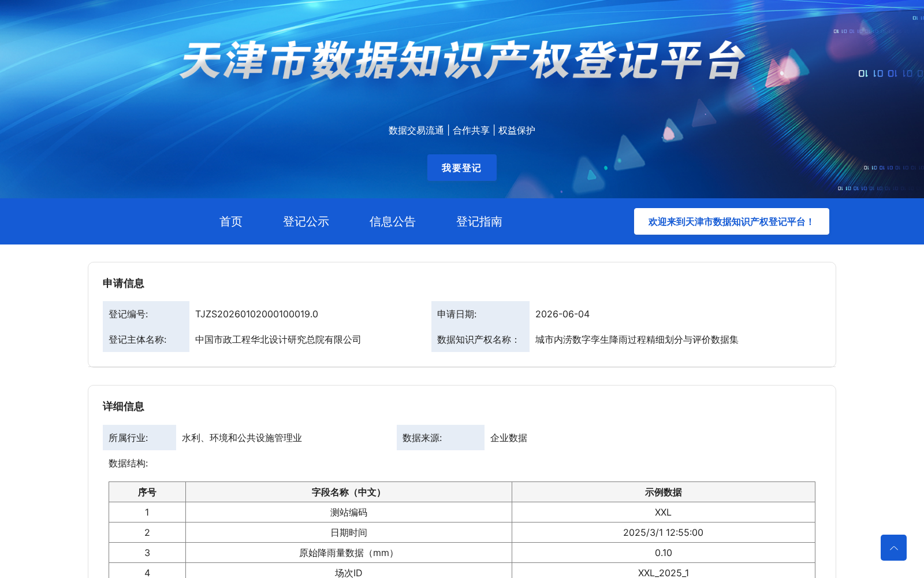924x578 pixels.
Task: Click the slogan 数据交易流通 | 合作共享 | 权益保护
Action: [462, 131]
